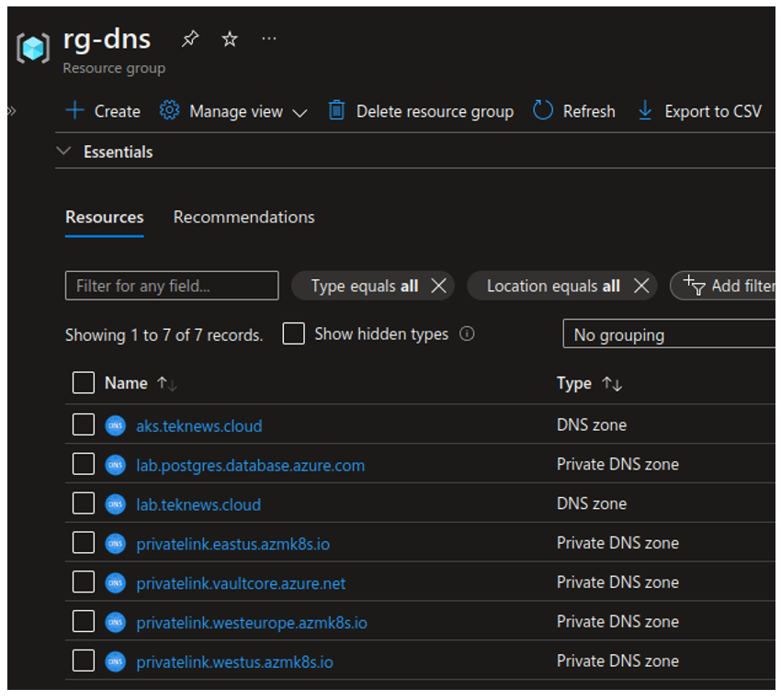Switch to the Recommendations tab
This screenshot has width=781, height=700.
(x=243, y=218)
